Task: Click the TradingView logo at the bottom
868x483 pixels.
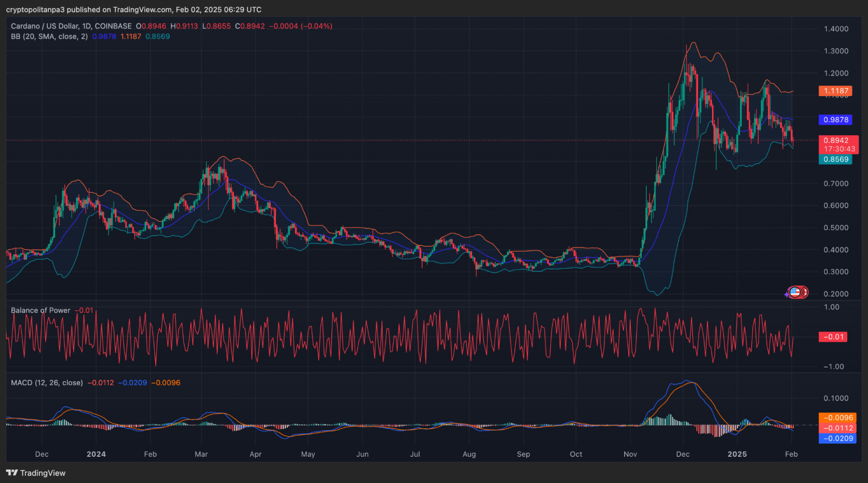Action: click(36, 473)
